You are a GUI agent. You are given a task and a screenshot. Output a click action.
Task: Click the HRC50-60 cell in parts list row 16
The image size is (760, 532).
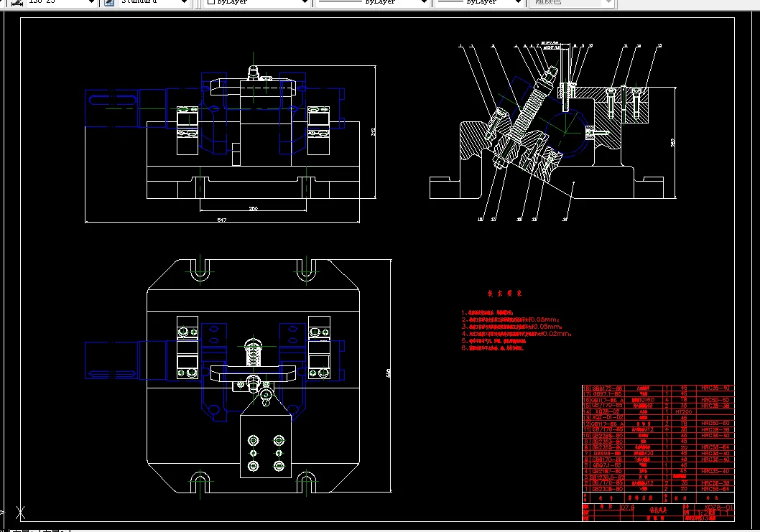[715, 400]
